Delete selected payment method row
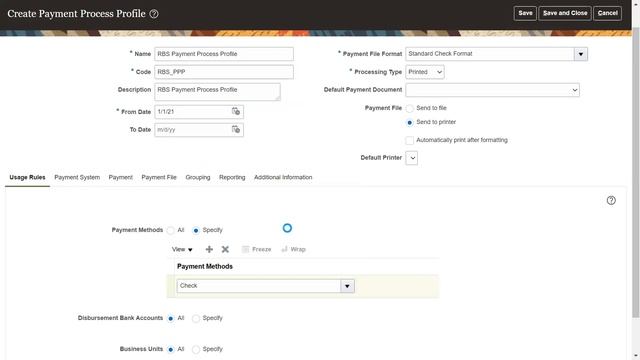The height and width of the screenshot is (360, 640). coord(225,249)
